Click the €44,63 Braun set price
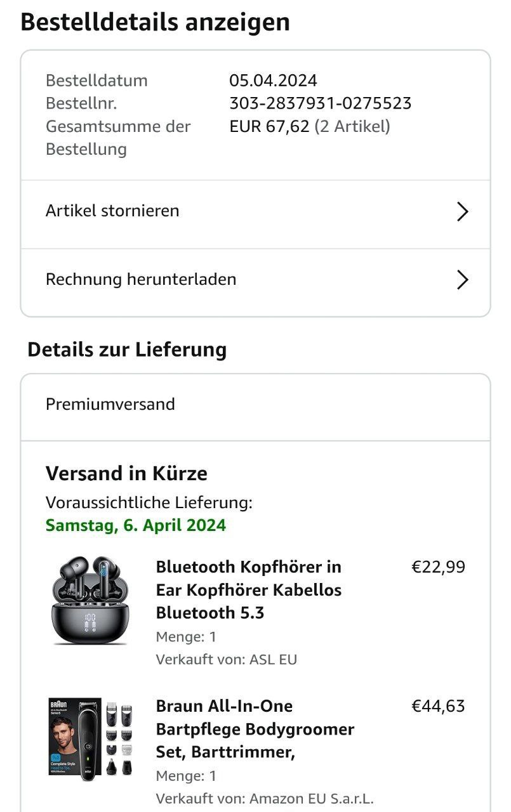The height and width of the screenshot is (812, 511). coord(438,706)
